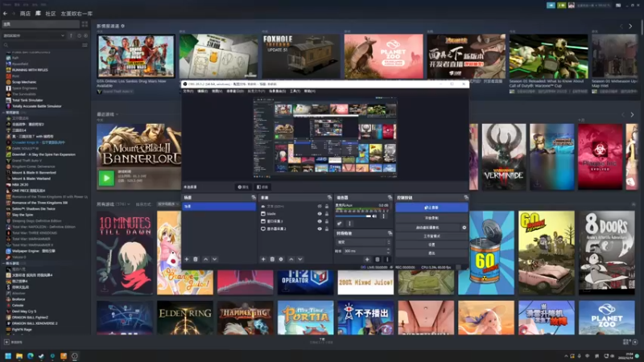
Task: Open virtual camera settings gear in Controls
Action: coord(464,228)
